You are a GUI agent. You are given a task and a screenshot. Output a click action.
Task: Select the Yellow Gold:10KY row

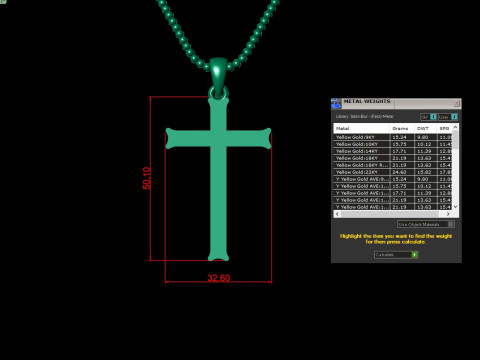(x=393, y=144)
